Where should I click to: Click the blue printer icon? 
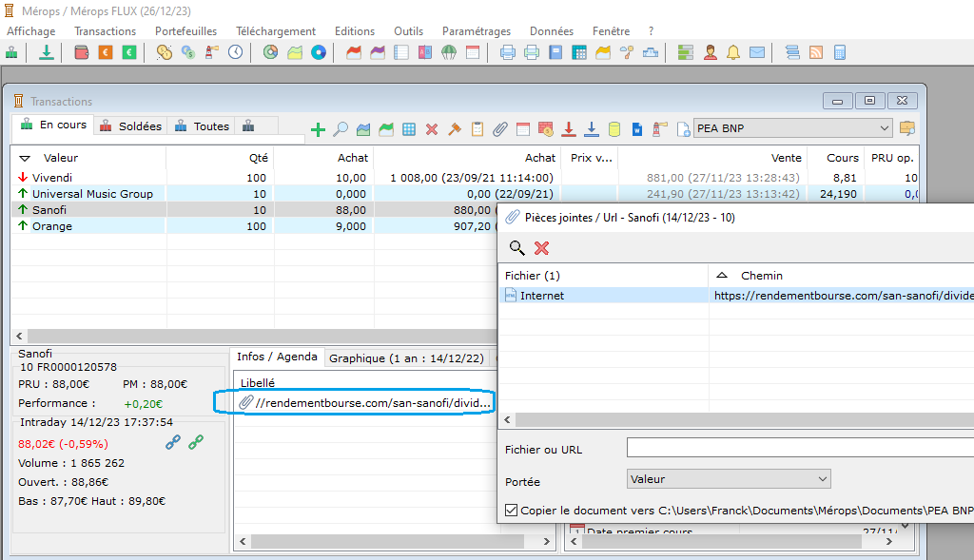(508, 53)
